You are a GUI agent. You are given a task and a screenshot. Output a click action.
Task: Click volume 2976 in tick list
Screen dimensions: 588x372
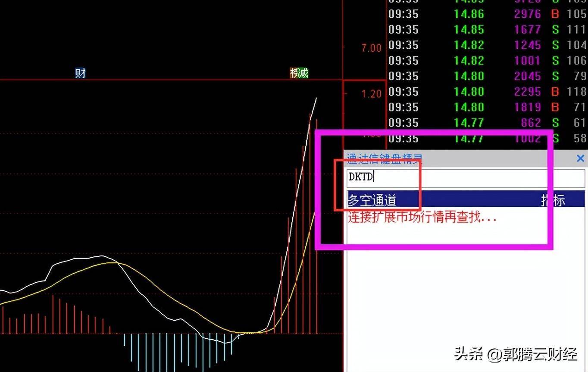[527, 14]
